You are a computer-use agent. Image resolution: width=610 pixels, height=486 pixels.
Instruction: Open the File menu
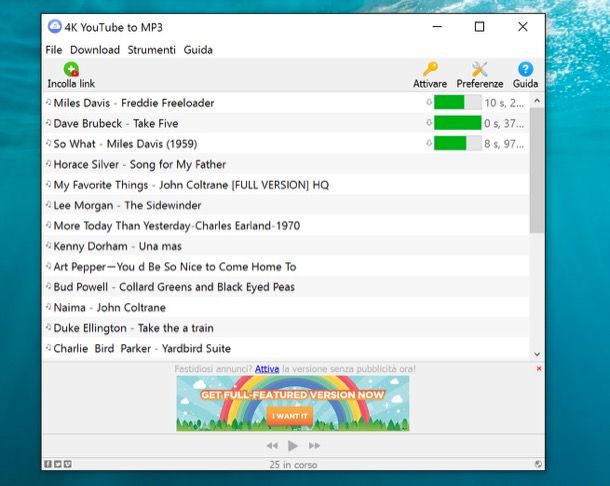pos(54,50)
